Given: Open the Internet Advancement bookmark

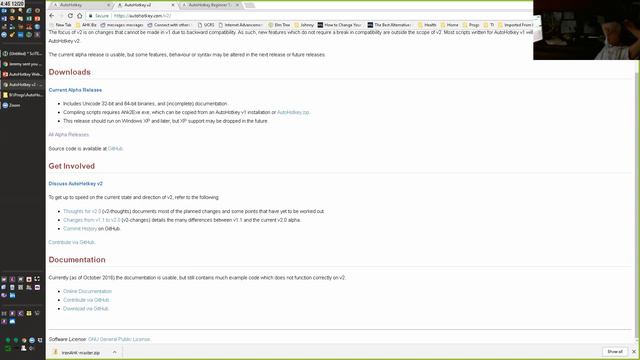Looking at the screenshot, I should pyautogui.click(x=240, y=25).
